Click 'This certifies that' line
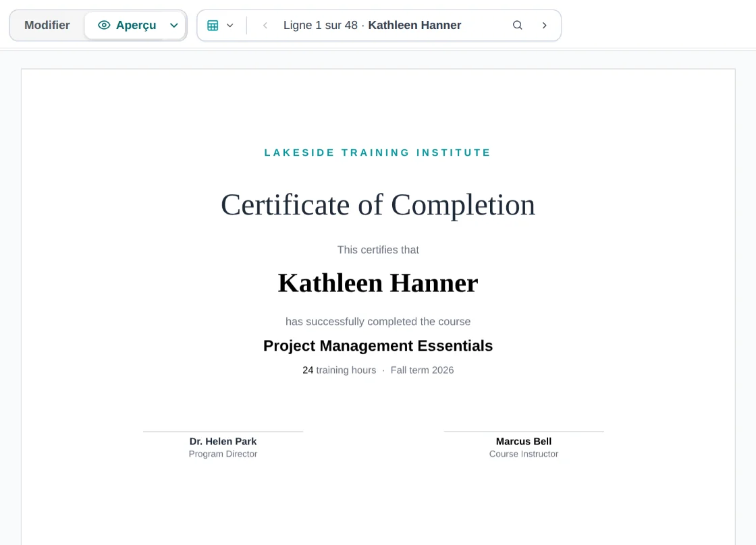The height and width of the screenshot is (545, 756). (x=378, y=250)
